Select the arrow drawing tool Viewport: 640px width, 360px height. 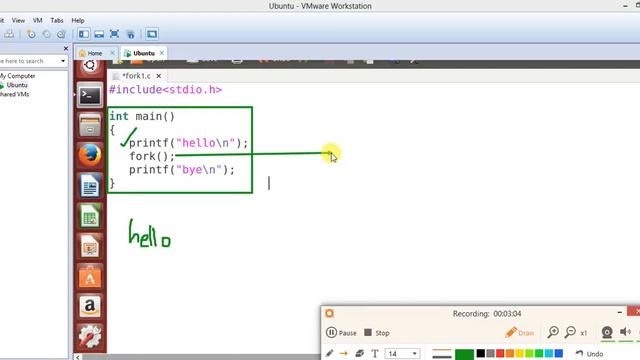344,353
